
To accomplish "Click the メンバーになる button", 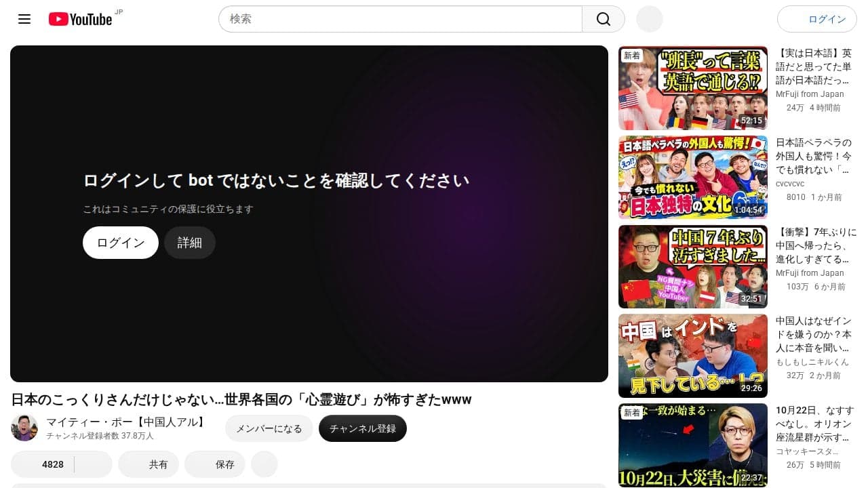I will (269, 428).
